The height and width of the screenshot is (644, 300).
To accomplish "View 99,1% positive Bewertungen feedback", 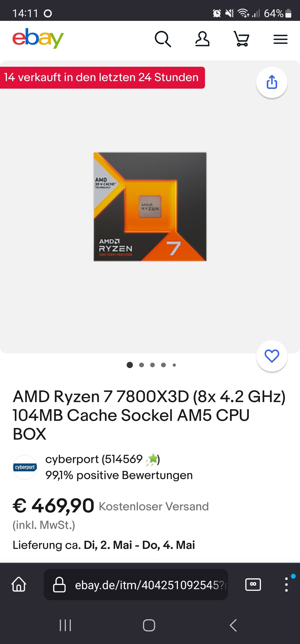I will pyautogui.click(x=119, y=475).
